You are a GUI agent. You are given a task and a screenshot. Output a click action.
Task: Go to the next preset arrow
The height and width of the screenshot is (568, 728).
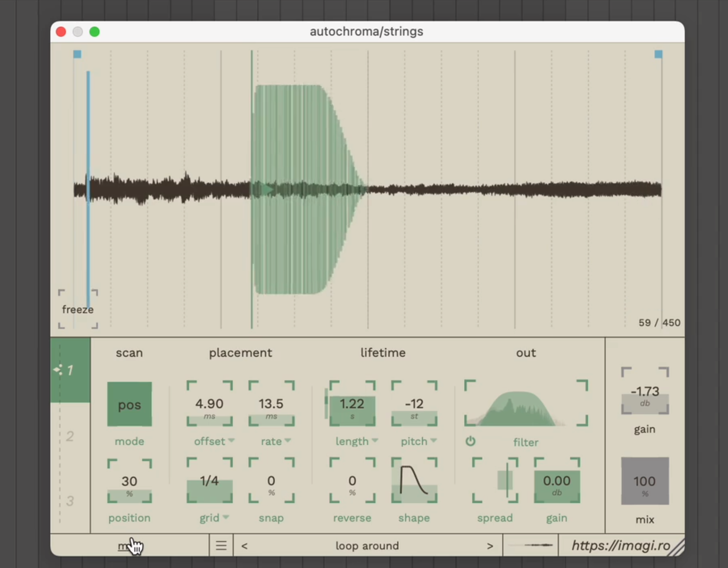tap(490, 546)
